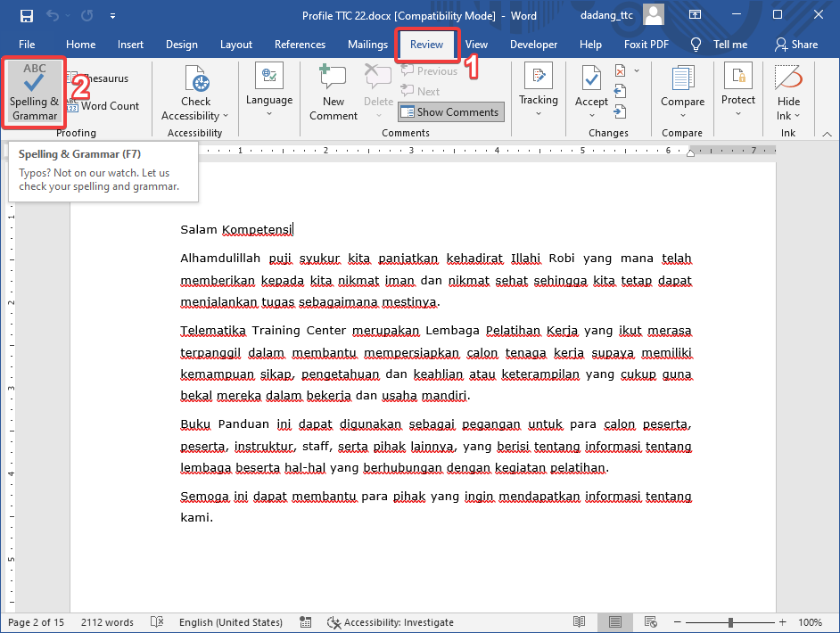Open the Developer tab
840x633 pixels.
tap(533, 44)
